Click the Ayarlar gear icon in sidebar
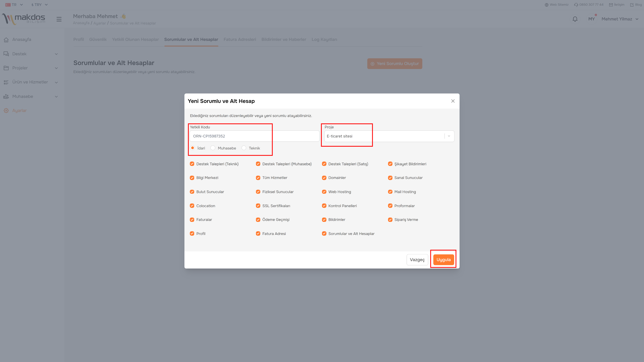The height and width of the screenshot is (362, 644). (6, 110)
